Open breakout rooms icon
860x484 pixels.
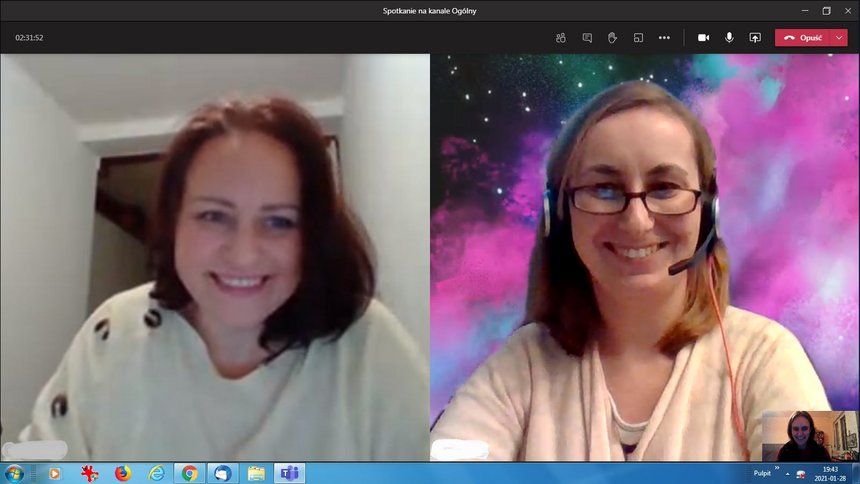click(638, 38)
